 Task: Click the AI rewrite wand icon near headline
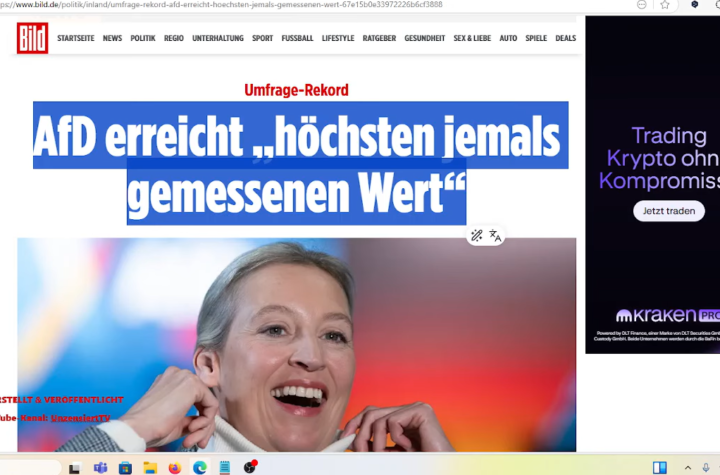[x=476, y=236]
